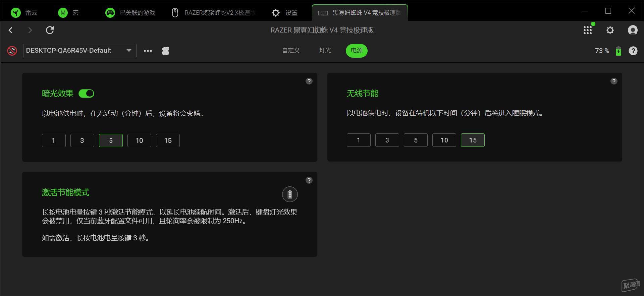Set 暗光效果 dim timer to 15 minutes
The height and width of the screenshot is (296, 644).
(x=168, y=140)
